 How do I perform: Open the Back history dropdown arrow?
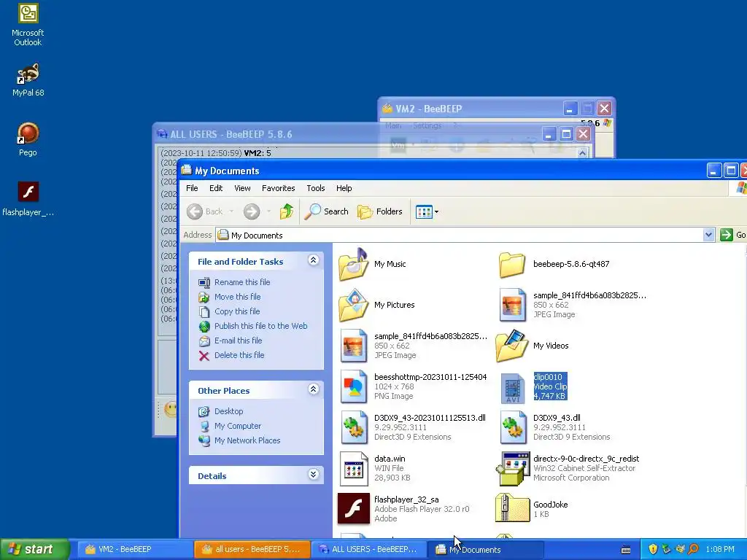coord(231,211)
